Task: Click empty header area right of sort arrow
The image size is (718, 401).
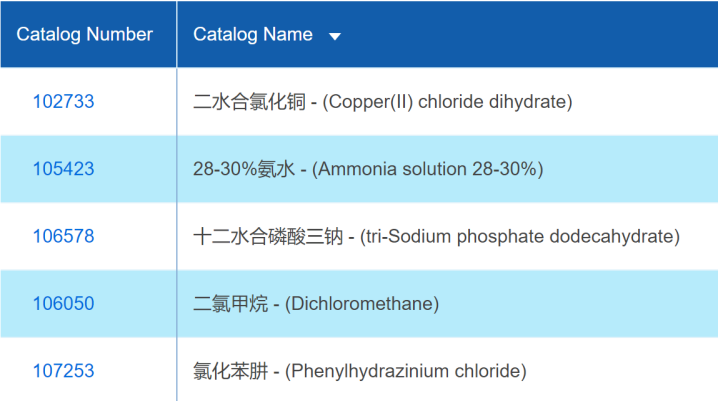Action: (x=530, y=35)
